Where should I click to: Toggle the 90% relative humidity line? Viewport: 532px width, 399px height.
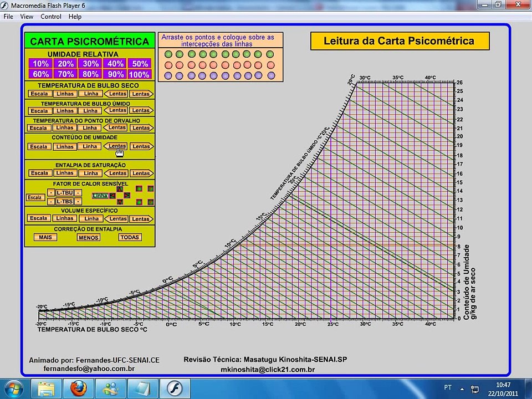point(115,74)
